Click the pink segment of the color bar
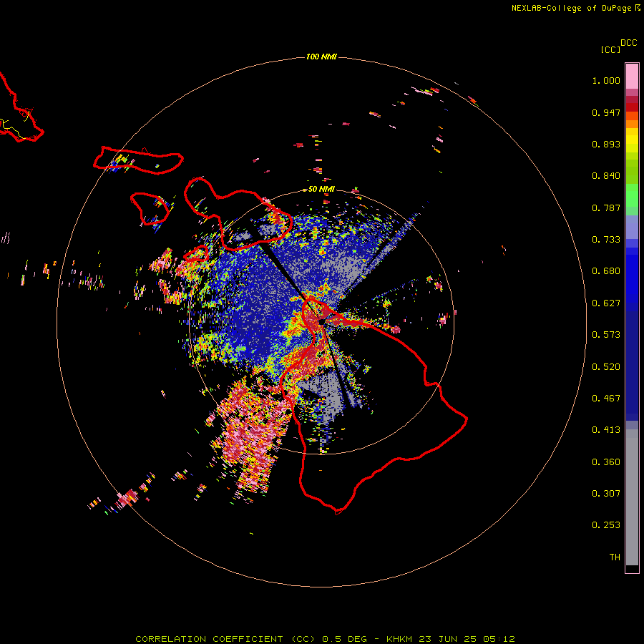 tap(632, 77)
